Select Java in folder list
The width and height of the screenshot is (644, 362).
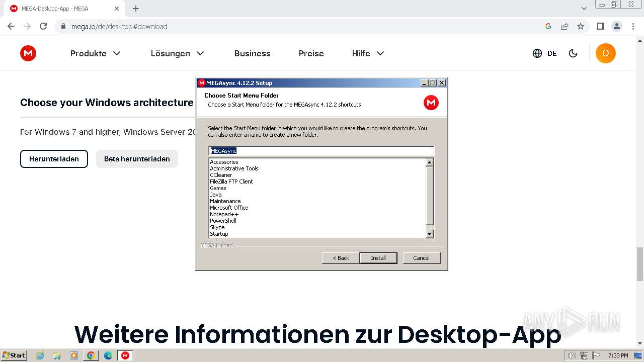point(215,195)
